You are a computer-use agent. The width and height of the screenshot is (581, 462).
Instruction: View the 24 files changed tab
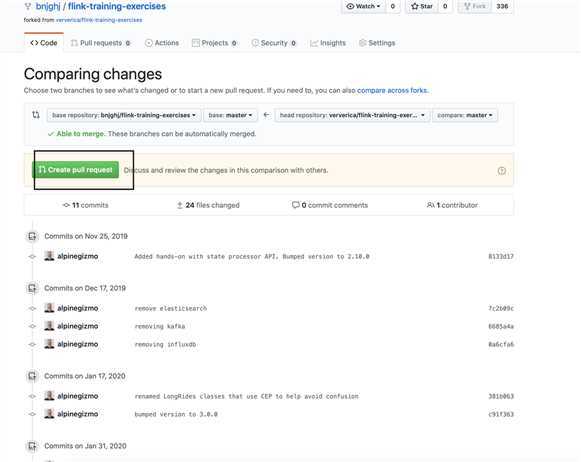208,205
